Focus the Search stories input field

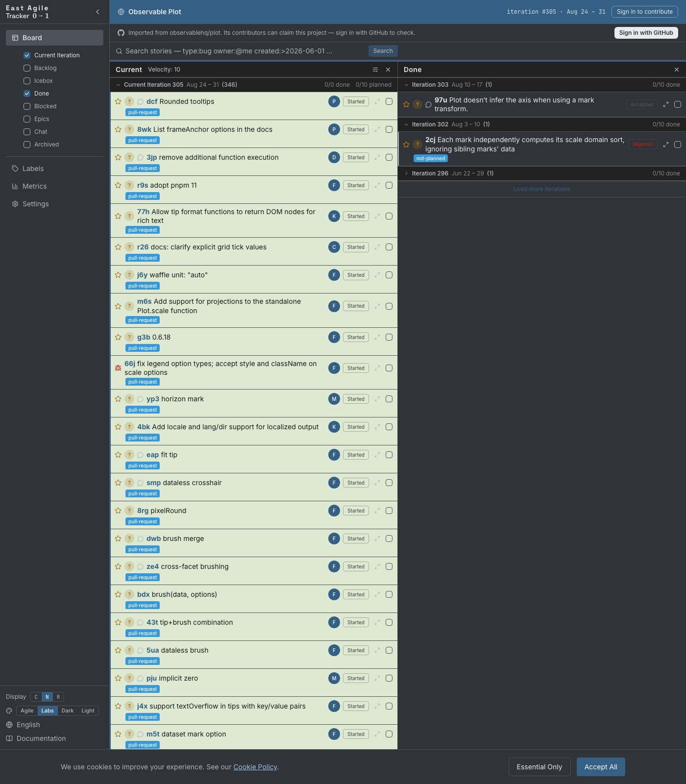click(240, 51)
